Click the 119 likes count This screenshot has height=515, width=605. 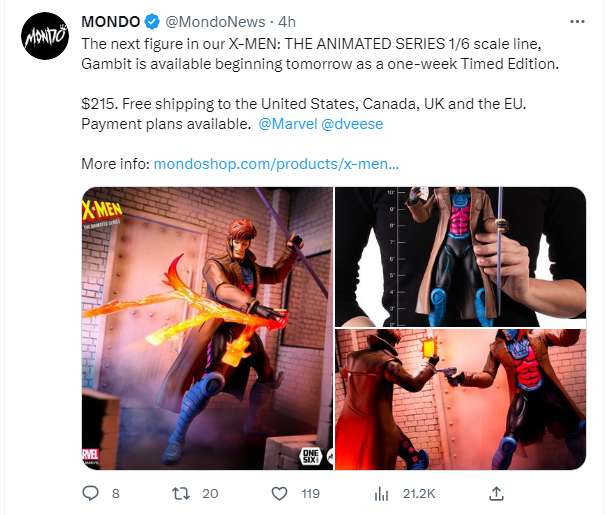click(x=311, y=493)
